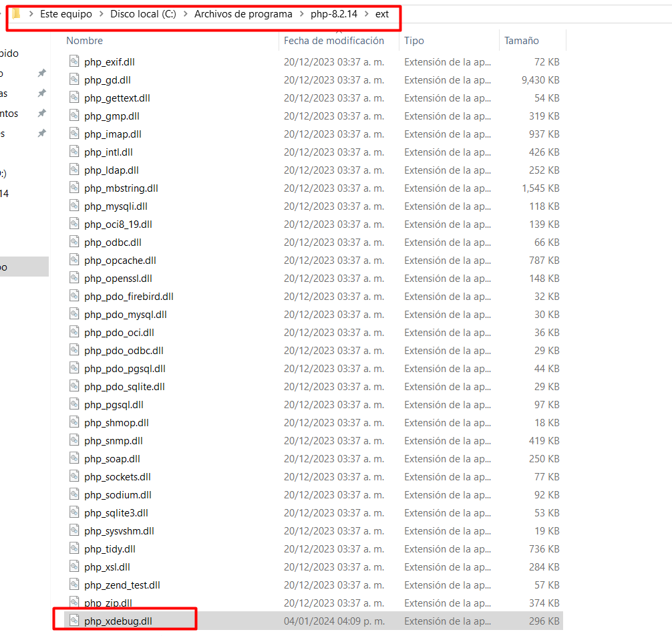Select the php_gd.dll file icon

[74, 79]
